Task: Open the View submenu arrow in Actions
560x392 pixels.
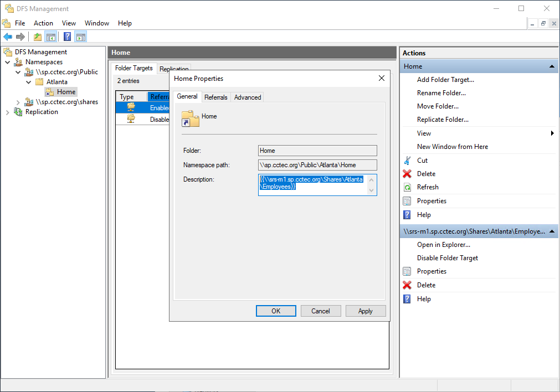Action: point(552,133)
